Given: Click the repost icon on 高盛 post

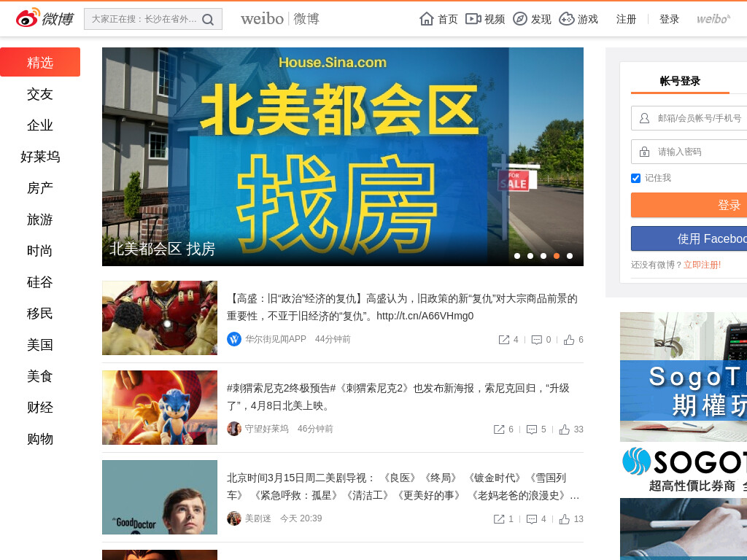Looking at the screenshot, I should pos(503,340).
